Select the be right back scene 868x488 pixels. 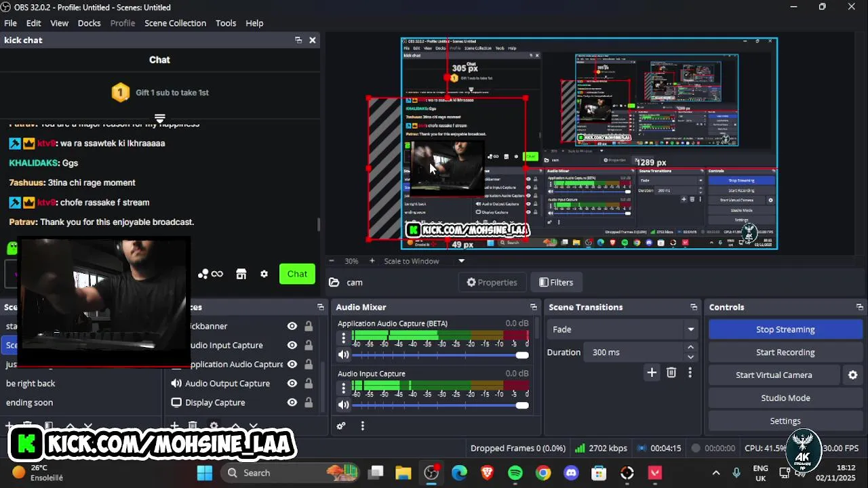(31, 383)
